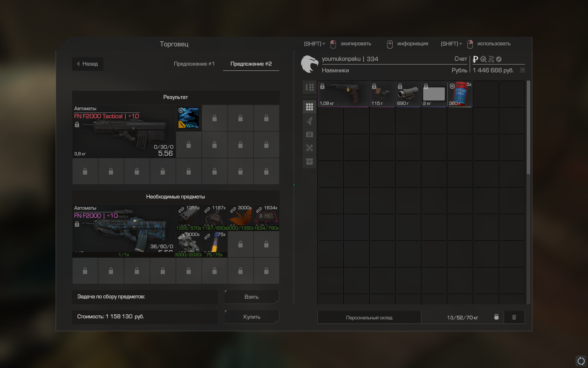Viewport: 588px width, 368px height.
Task: Switch to Предложение #1 tab
Action: click(194, 64)
